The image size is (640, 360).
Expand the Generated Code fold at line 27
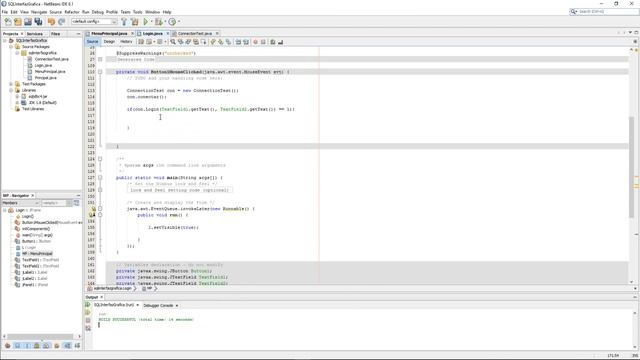pos(100,59)
